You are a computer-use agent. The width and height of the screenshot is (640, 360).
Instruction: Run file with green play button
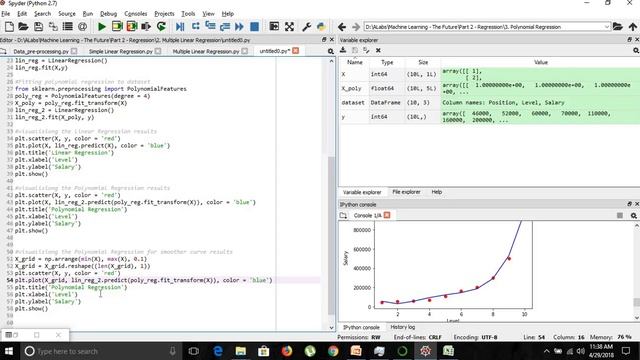pyautogui.click(x=102, y=27)
